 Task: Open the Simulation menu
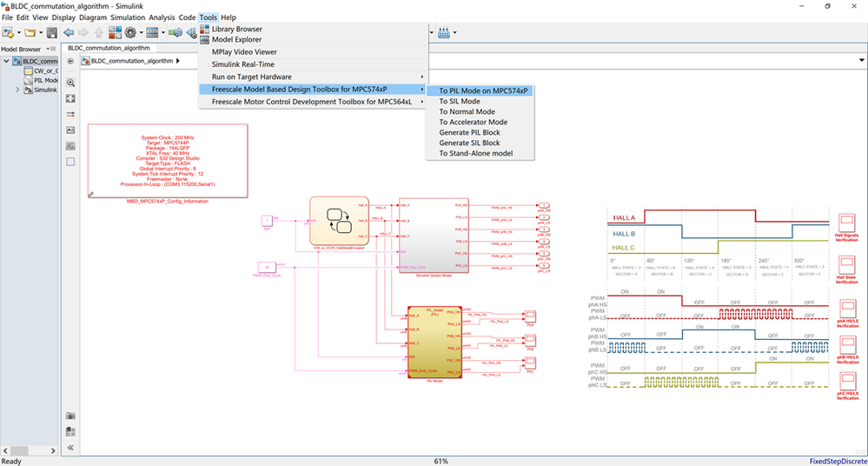[128, 17]
